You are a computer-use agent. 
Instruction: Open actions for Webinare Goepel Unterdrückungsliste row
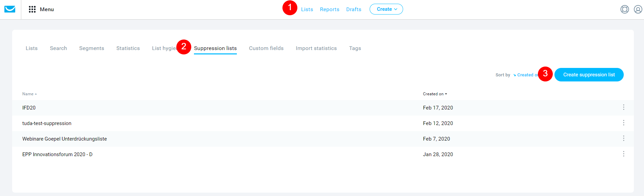624,138
